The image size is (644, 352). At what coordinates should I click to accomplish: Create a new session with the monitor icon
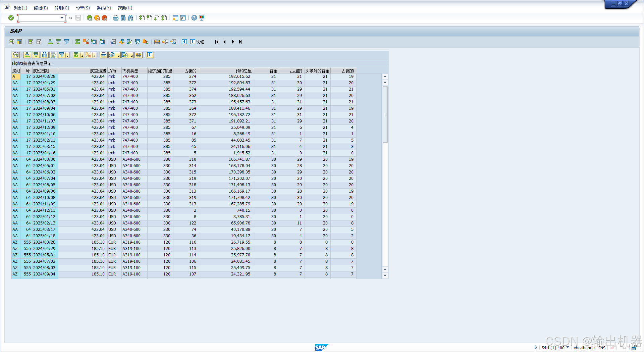[x=202, y=18]
